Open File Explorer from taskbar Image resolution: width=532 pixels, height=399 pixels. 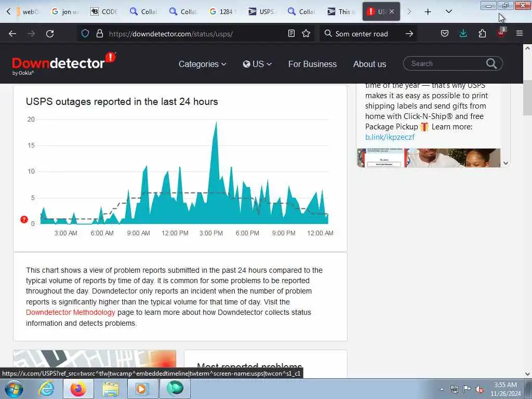(111, 389)
